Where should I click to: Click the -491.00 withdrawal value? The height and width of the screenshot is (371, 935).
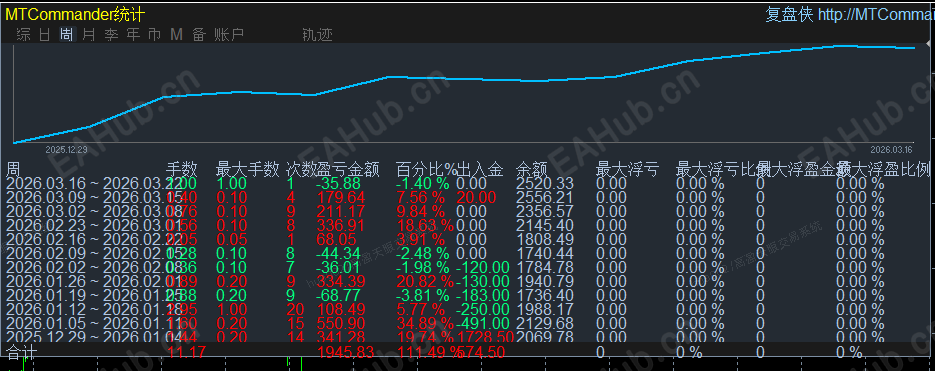[x=482, y=323]
